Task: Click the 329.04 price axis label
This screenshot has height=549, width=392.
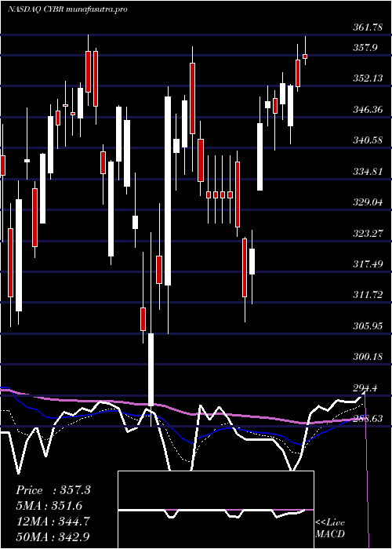Action: 368,202
